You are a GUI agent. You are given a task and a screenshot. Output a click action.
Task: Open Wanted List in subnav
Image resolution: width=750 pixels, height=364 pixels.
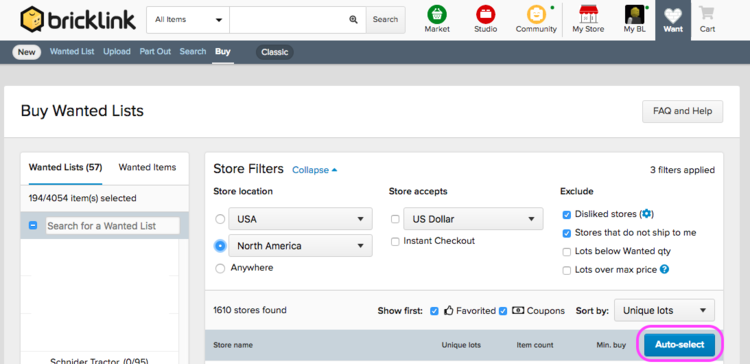[x=72, y=52]
